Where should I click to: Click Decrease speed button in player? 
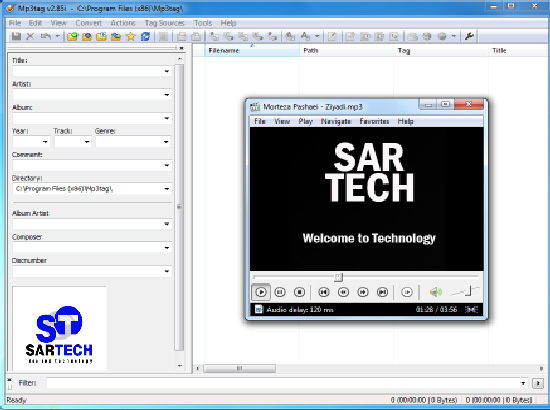point(343,292)
